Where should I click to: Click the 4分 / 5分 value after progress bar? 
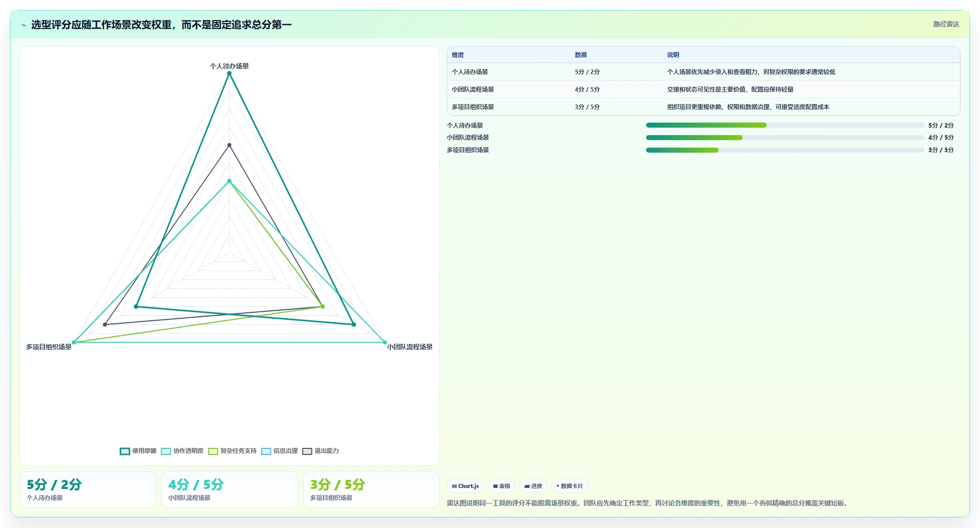(x=941, y=138)
